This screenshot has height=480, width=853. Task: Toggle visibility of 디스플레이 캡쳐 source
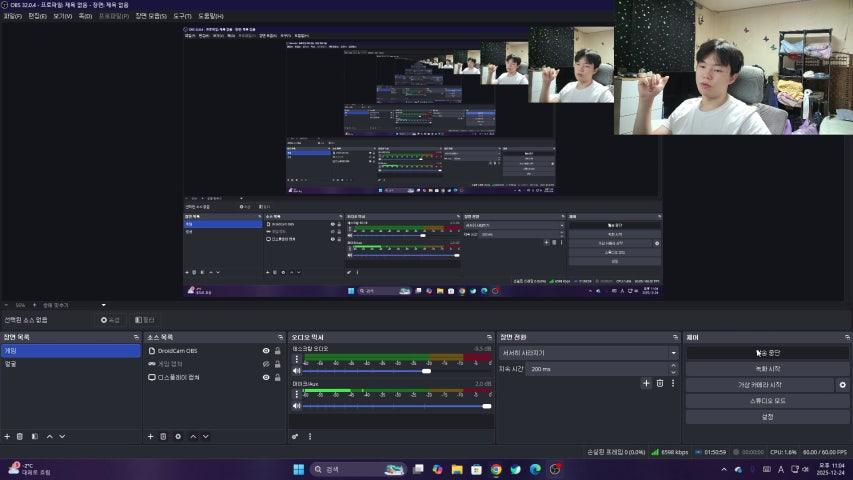click(x=266, y=377)
